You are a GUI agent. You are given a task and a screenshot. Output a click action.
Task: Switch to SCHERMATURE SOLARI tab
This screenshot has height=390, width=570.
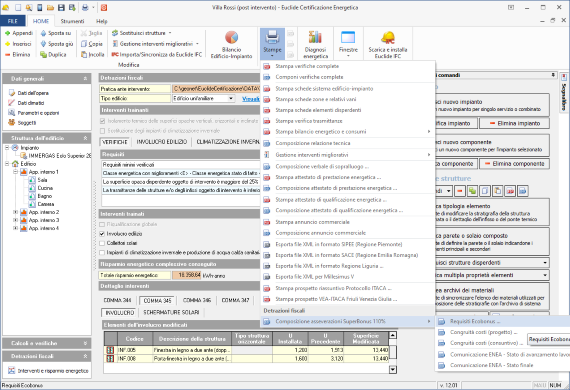pyautogui.click(x=171, y=313)
